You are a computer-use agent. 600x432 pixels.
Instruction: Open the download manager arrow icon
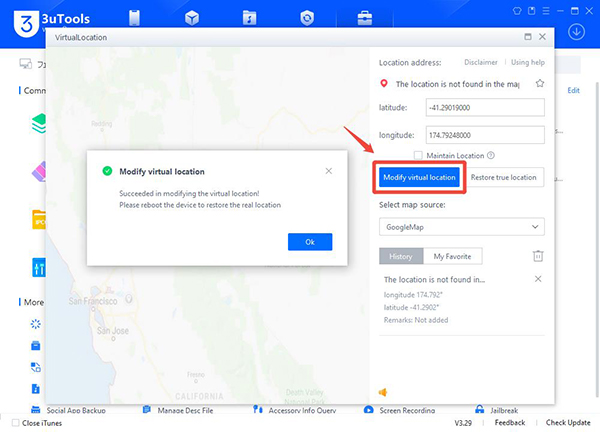(x=576, y=31)
